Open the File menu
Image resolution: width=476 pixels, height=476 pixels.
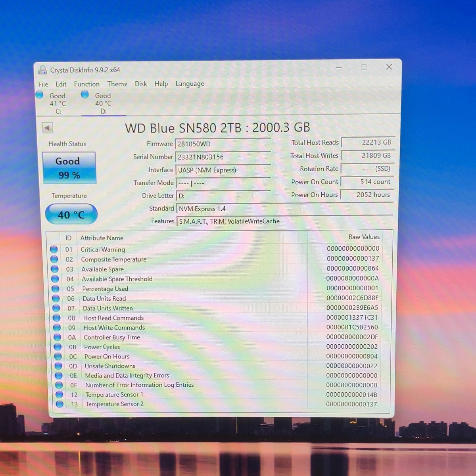pyautogui.click(x=43, y=84)
